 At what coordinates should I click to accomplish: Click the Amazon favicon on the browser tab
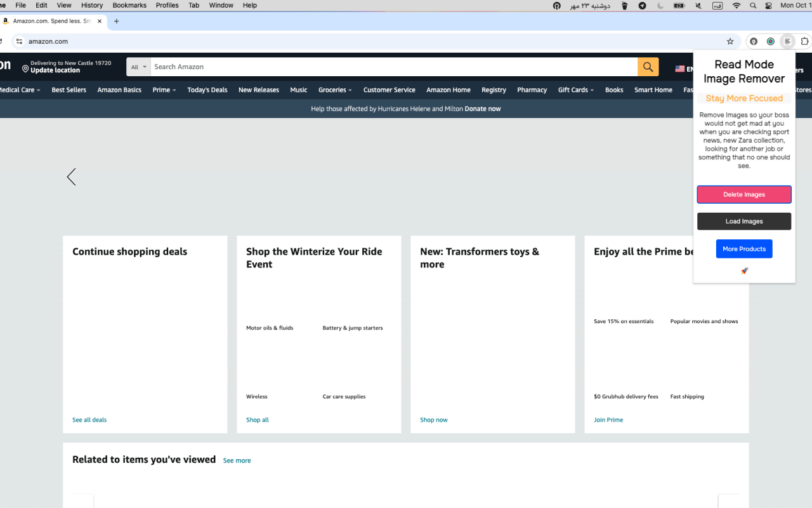coord(6,21)
